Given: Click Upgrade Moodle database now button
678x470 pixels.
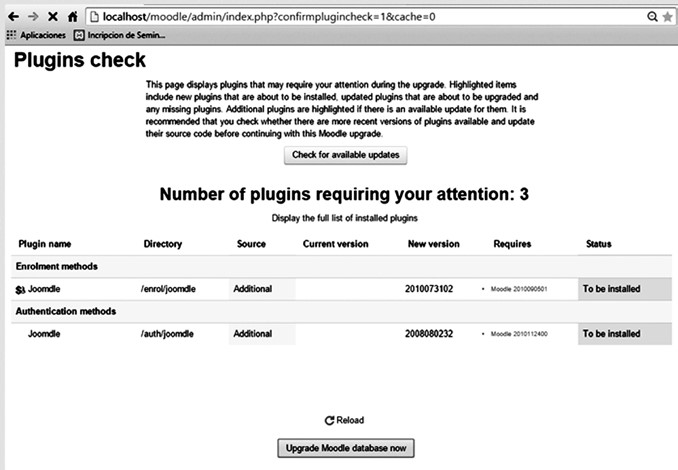Looking at the screenshot, I should 346,448.
